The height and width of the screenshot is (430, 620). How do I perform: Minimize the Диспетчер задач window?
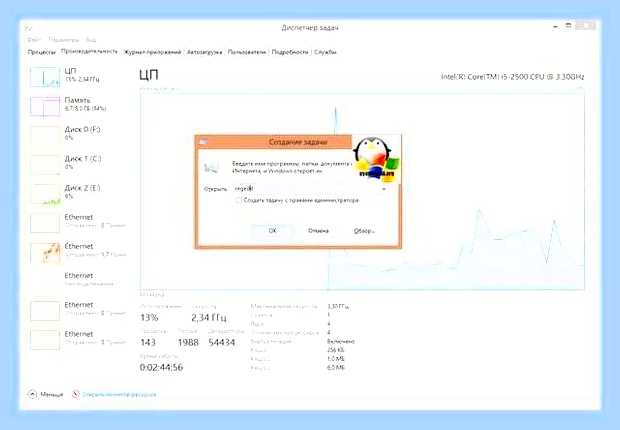tap(555, 27)
